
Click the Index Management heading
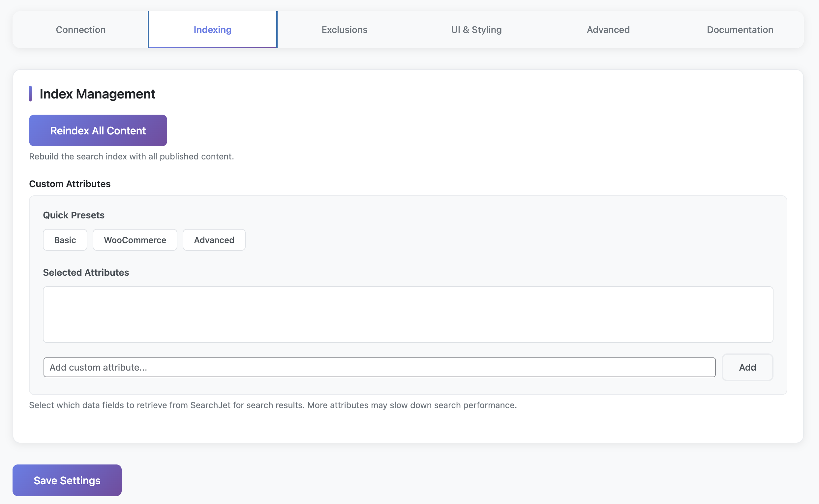pyautogui.click(x=98, y=94)
